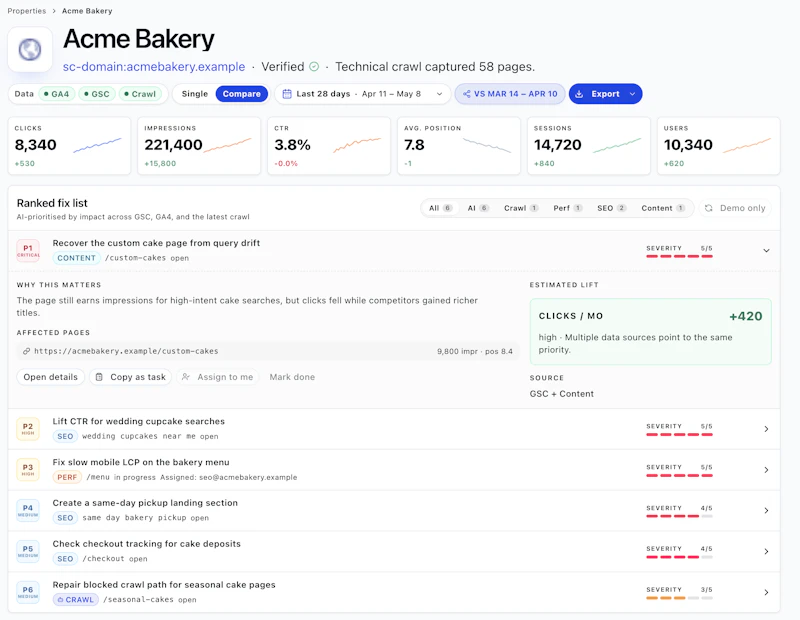Click the https://acmebakery.example/custom-cakes affected page
The height and width of the screenshot is (620, 800).
click(268, 351)
